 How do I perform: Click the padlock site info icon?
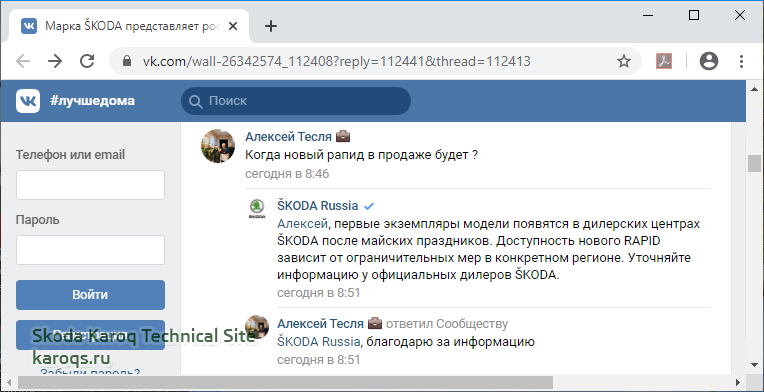(127, 61)
